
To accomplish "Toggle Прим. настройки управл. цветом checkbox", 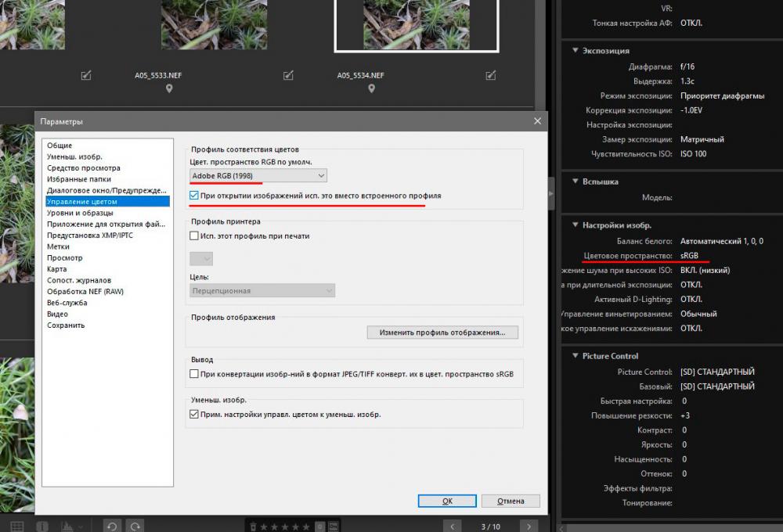I will pyautogui.click(x=193, y=414).
